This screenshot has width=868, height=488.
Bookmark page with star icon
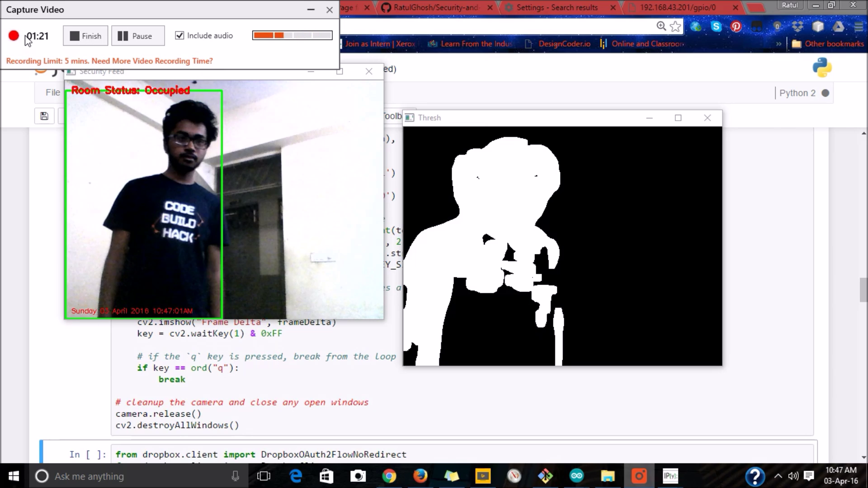pos(675,27)
